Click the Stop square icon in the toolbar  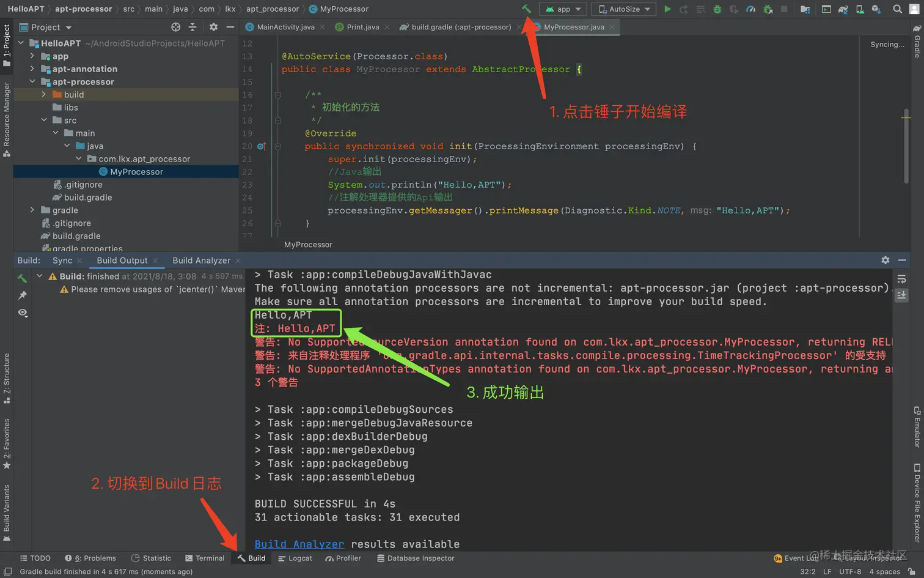click(x=784, y=9)
